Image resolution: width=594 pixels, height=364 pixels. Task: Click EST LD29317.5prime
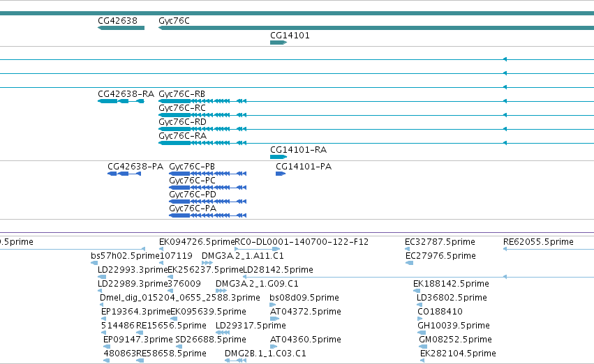point(251,326)
